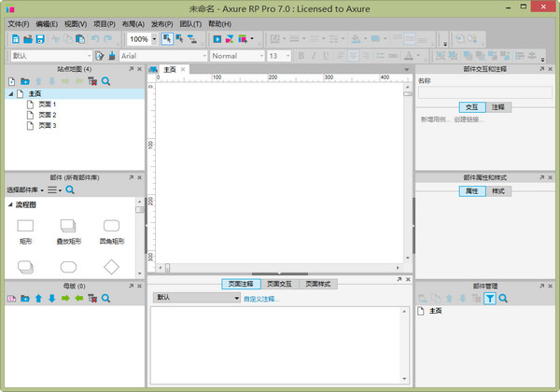
Task: Click the Save disk icon
Action: [x=40, y=39]
